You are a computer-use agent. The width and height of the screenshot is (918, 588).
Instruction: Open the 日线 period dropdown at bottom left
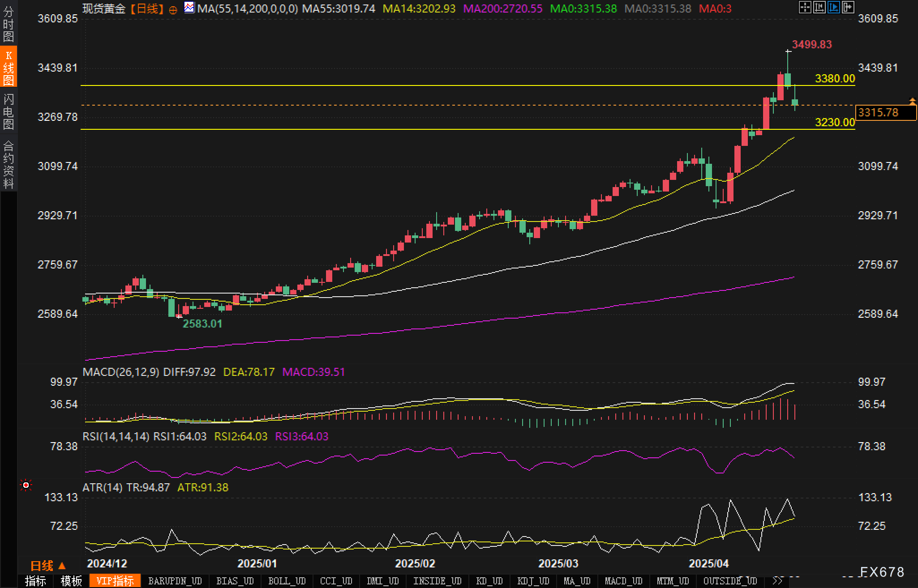(48, 566)
